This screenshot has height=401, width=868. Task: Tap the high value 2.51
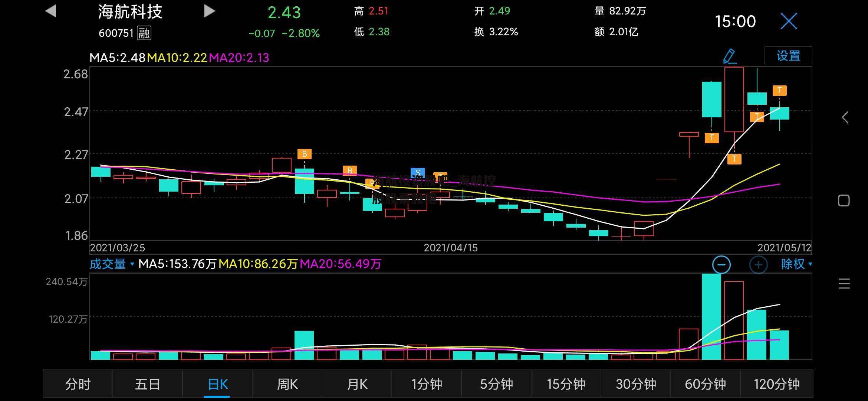coord(379,11)
